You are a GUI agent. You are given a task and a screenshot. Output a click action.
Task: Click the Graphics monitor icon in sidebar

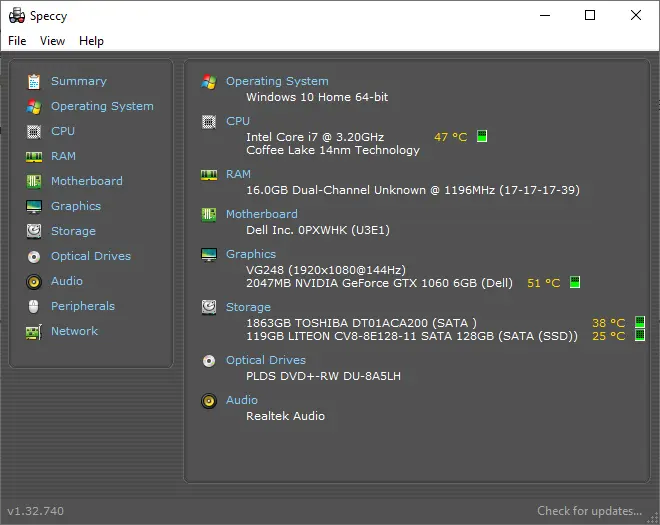point(34,207)
